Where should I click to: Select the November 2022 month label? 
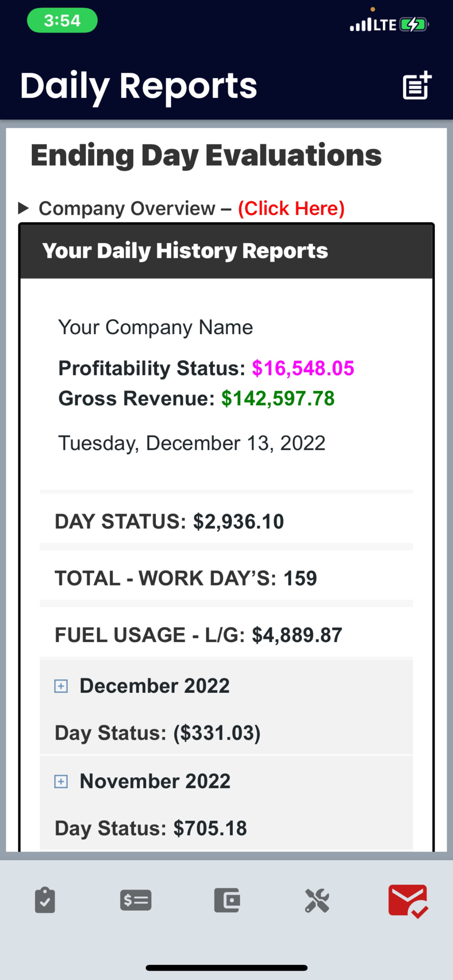click(155, 781)
